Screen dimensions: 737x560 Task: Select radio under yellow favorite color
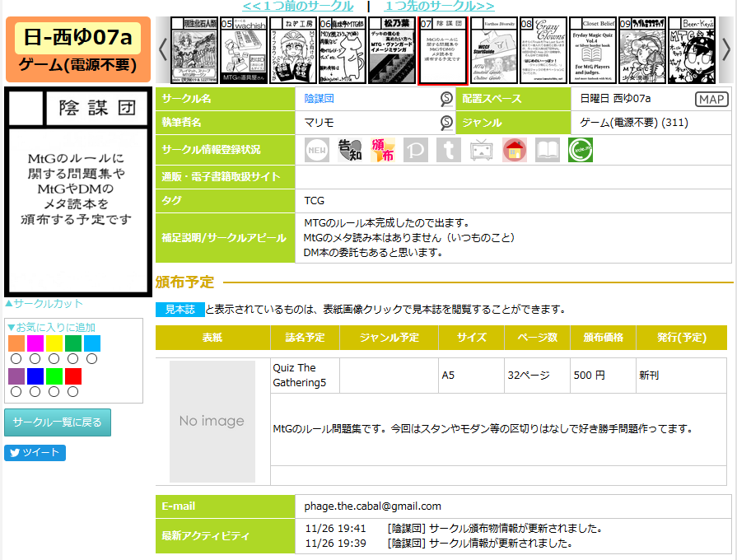click(54, 359)
